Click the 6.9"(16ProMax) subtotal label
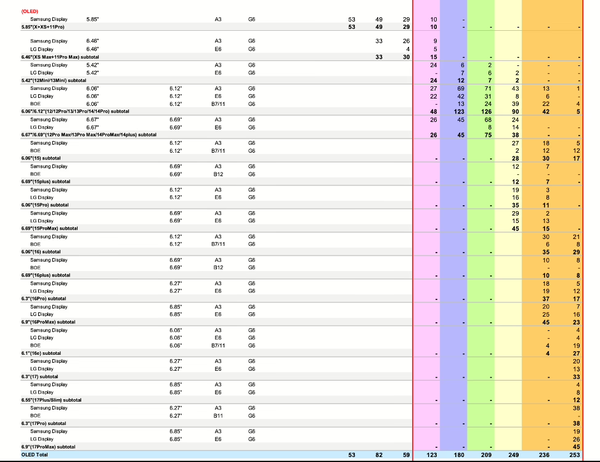This screenshot has height=462, width=600. pos(48,322)
